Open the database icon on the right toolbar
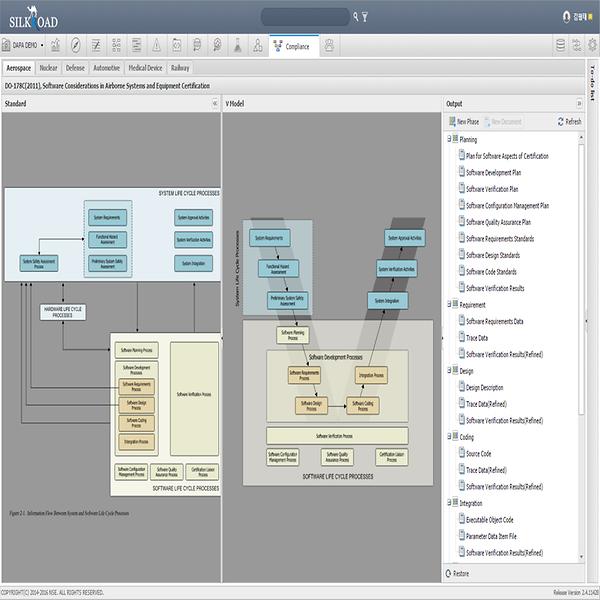This screenshot has height=600, width=600. [x=560, y=45]
